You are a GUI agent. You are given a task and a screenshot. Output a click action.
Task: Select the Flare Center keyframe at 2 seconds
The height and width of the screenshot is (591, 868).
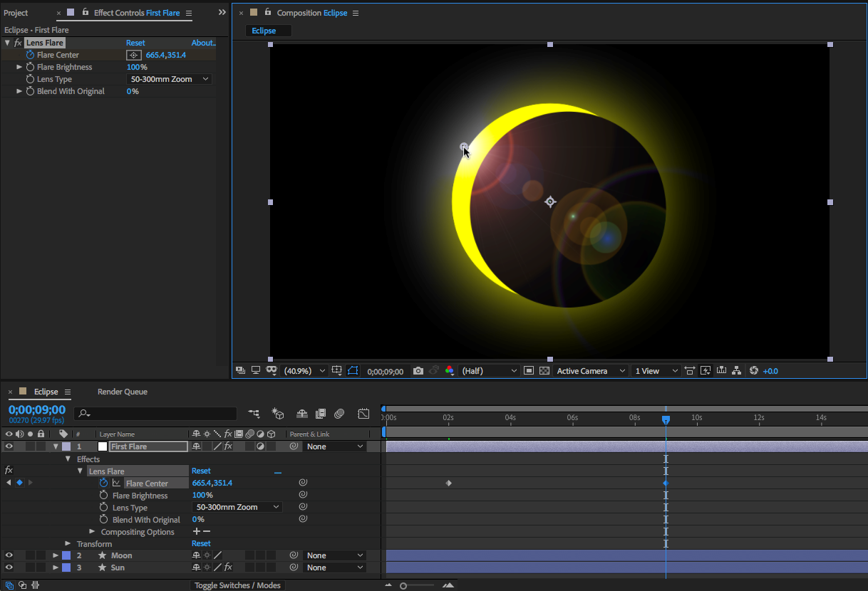448,483
